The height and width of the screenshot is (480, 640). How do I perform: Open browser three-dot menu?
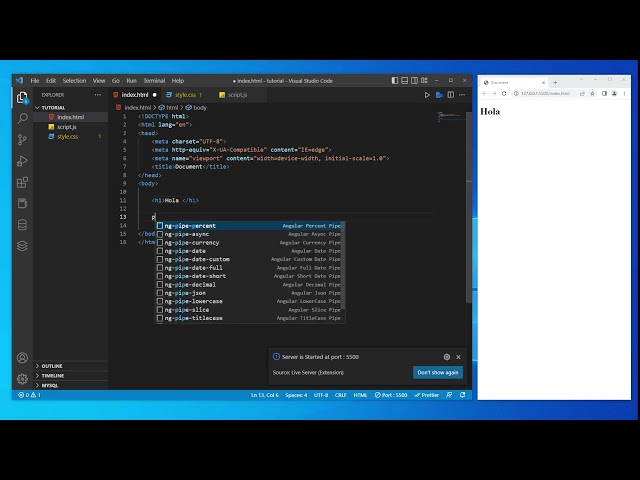pos(624,93)
